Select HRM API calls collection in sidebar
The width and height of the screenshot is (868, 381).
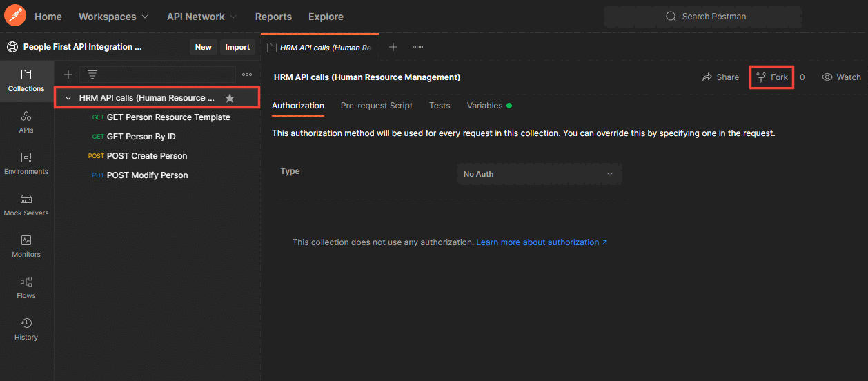157,97
